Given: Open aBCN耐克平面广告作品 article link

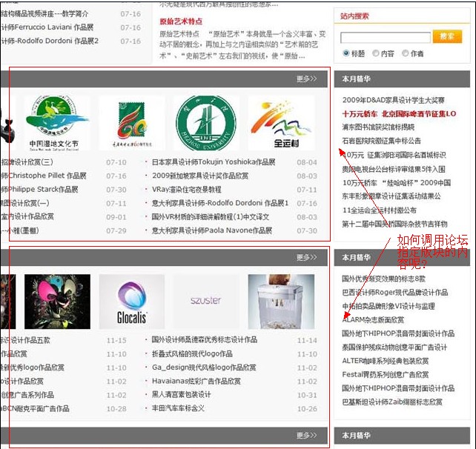Looking at the screenshot, I should point(35,408).
